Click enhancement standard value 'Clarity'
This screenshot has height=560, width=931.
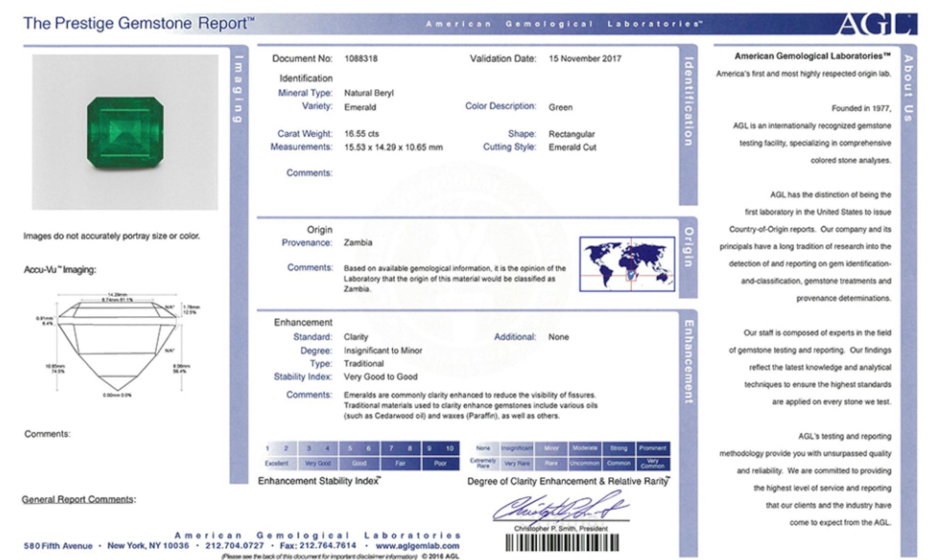[x=356, y=337]
